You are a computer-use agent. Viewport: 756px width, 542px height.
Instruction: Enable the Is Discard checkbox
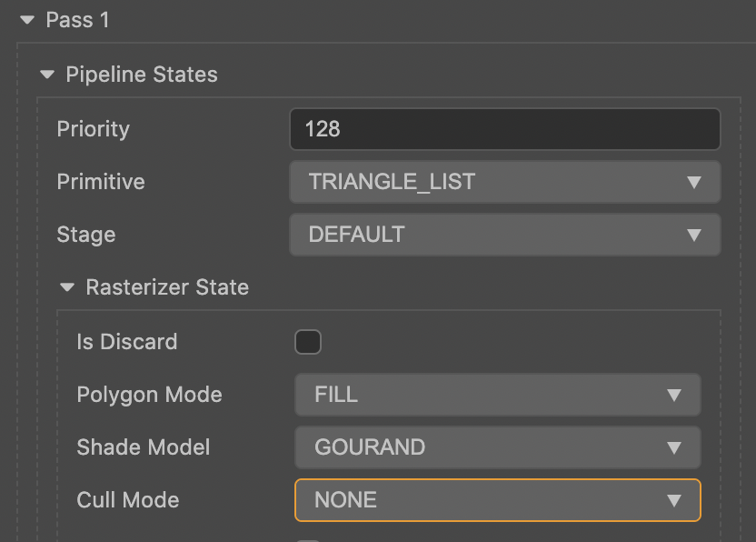click(308, 342)
